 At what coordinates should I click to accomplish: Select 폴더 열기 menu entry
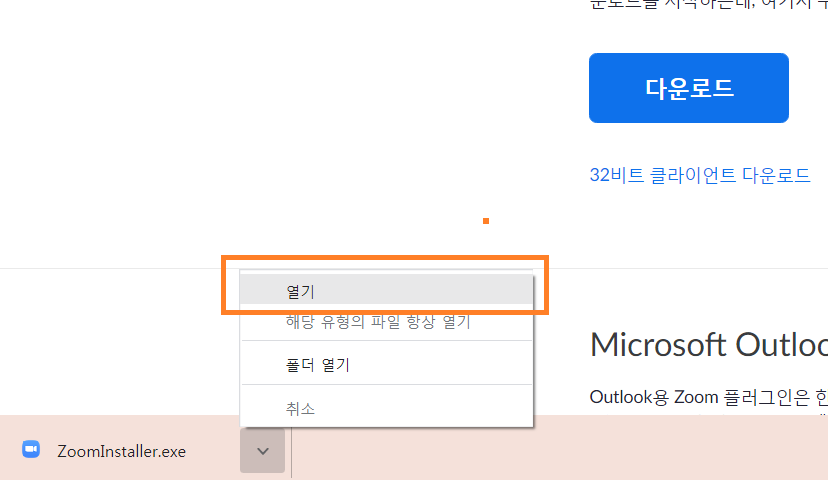[x=386, y=364]
